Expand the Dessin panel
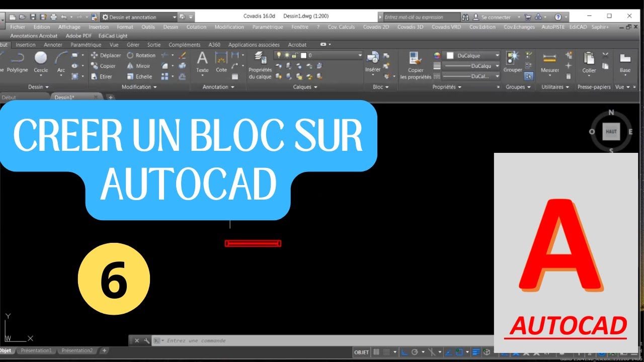Viewport: 644px width, 362px height. (38, 87)
